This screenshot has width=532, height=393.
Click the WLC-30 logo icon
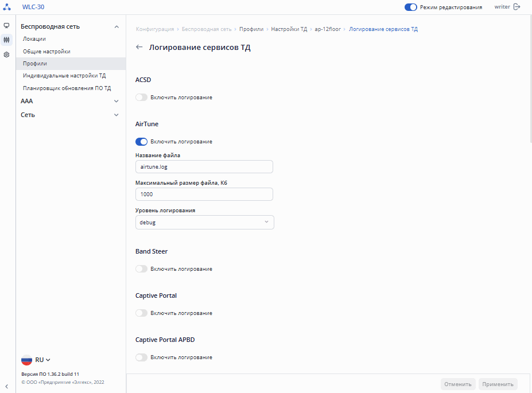point(7,7)
